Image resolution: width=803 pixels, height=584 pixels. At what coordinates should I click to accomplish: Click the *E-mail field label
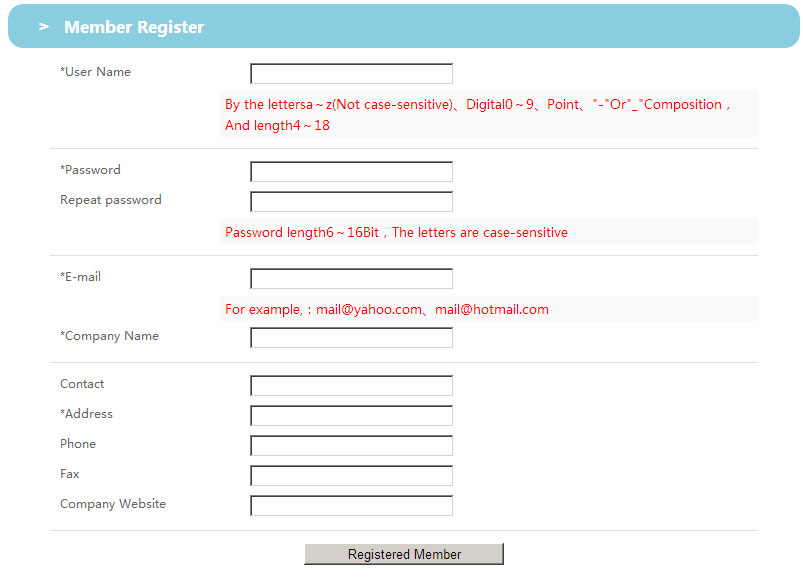[x=80, y=277]
